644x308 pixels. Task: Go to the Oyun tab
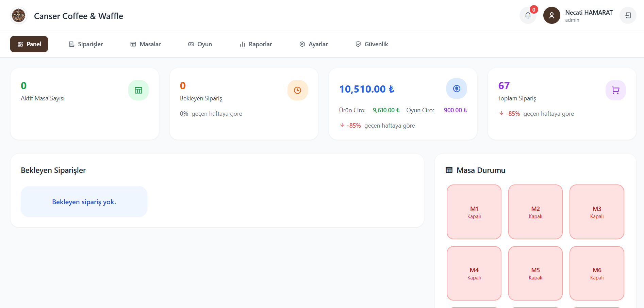tap(200, 44)
